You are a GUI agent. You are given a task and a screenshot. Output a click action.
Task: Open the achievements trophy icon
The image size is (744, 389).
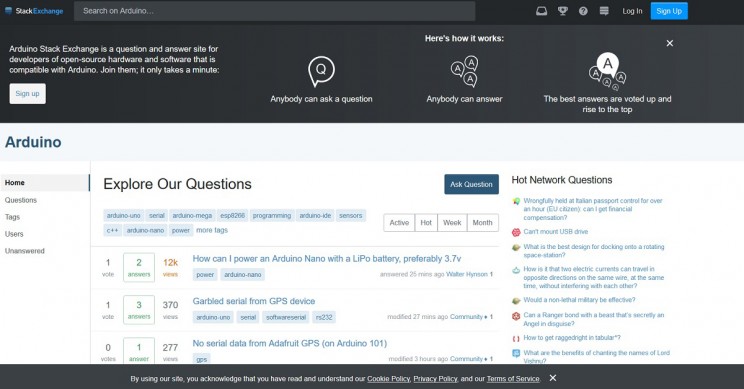pyautogui.click(x=563, y=11)
